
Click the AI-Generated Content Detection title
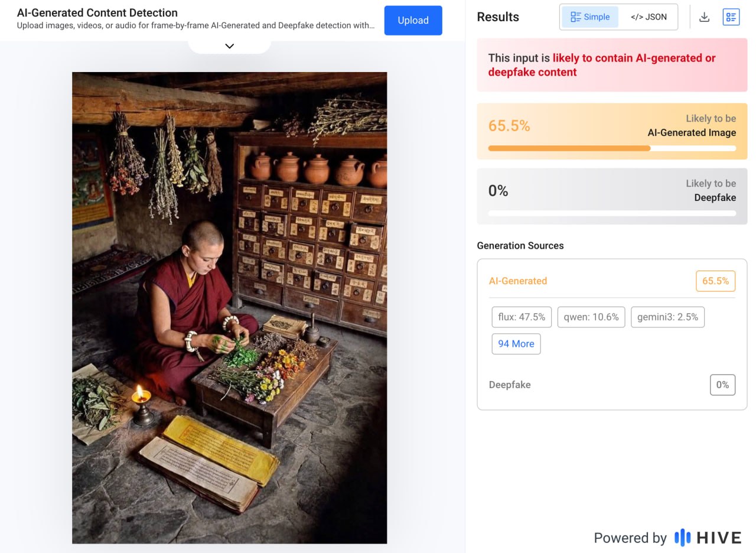tap(97, 12)
